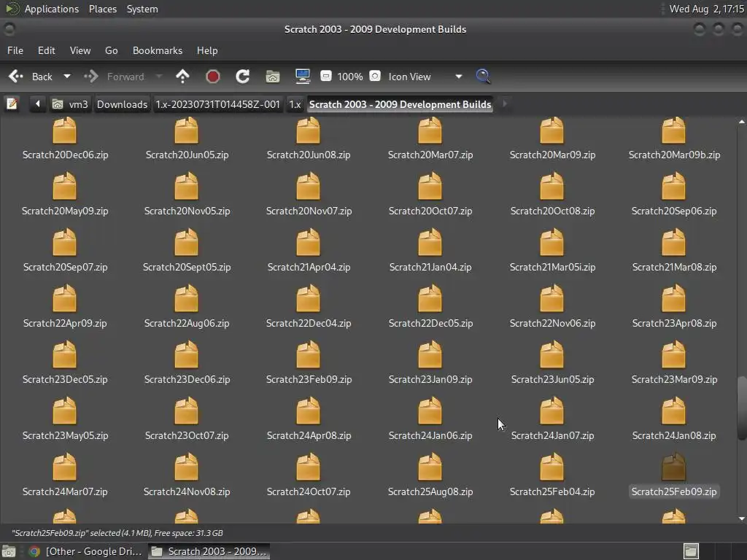Image resolution: width=747 pixels, height=560 pixels.
Task: Click the Scratch21Jan04.zip file name
Action: (430, 267)
